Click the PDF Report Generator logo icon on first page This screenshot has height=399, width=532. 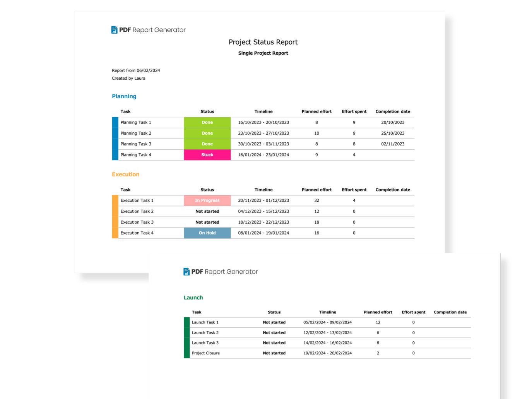click(114, 30)
